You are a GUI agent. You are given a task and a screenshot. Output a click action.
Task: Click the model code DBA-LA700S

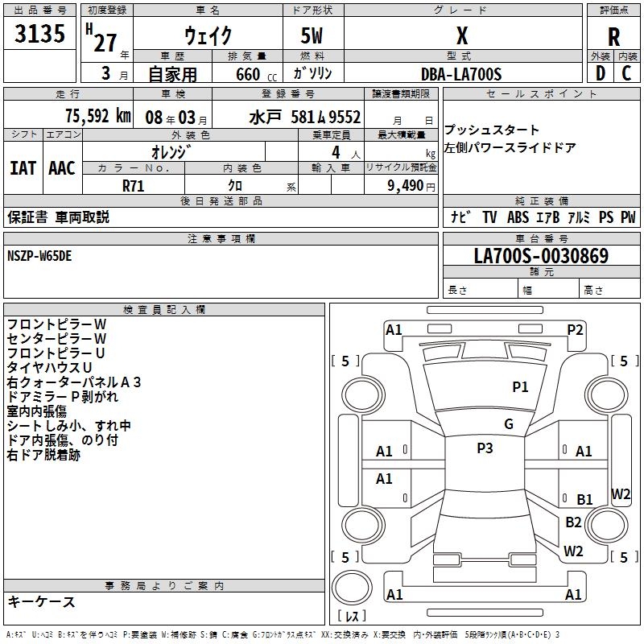[x=461, y=74]
